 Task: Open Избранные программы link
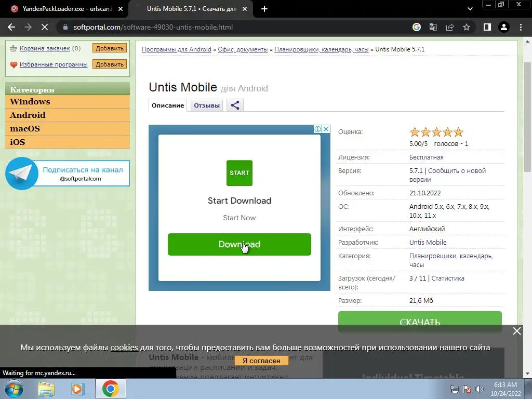54,64
